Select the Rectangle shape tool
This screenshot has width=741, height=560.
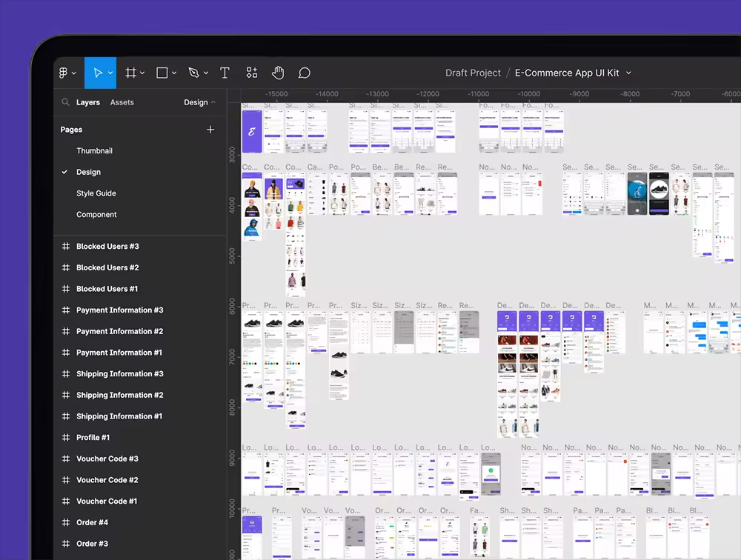(x=162, y=73)
